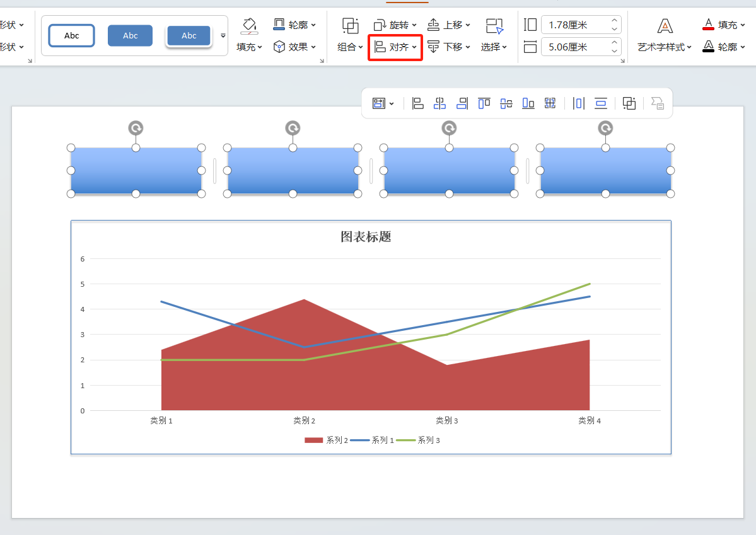The image size is (756, 535).
Task: Open the 填充 (Fill) color menu
Action: point(249,47)
